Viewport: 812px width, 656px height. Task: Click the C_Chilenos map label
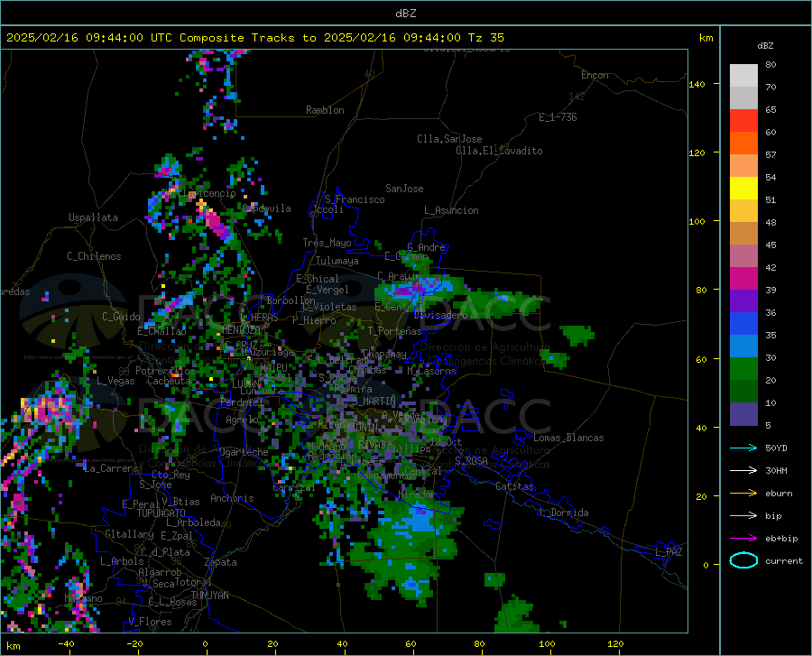[94, 256]
